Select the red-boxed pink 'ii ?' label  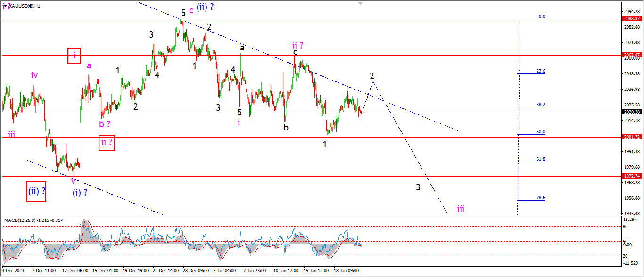[x=106, y=142]
